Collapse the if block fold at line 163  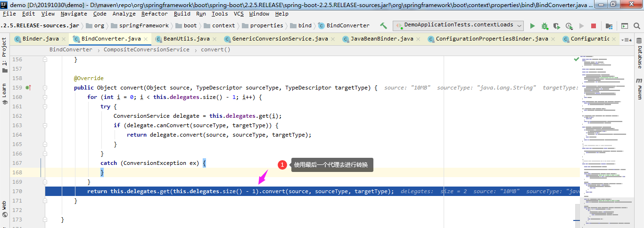(45, 125)
